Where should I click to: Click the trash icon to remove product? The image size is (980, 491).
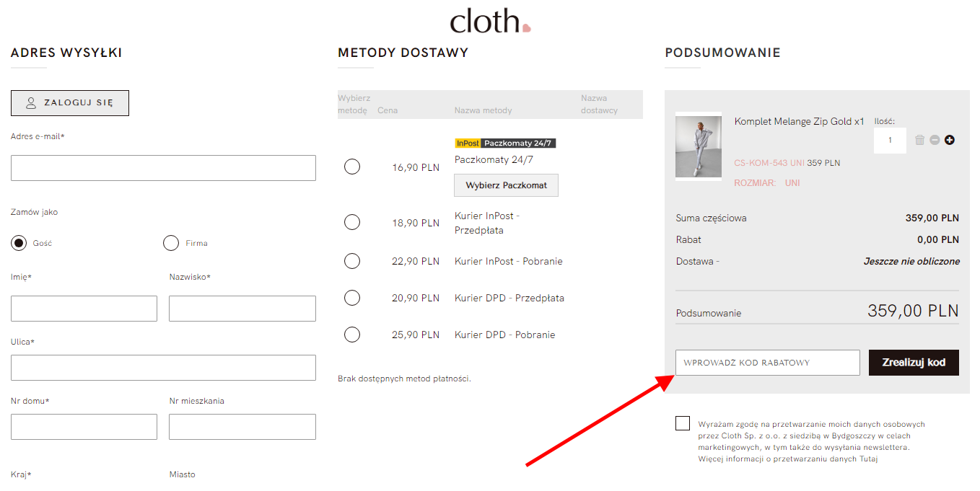(919, 140)
